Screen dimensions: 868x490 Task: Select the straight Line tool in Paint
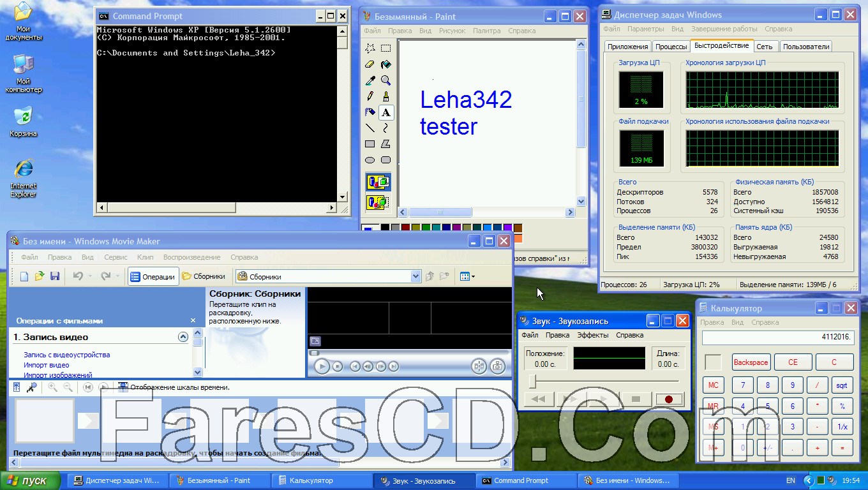pyautogui.click(x=370, y=128)
